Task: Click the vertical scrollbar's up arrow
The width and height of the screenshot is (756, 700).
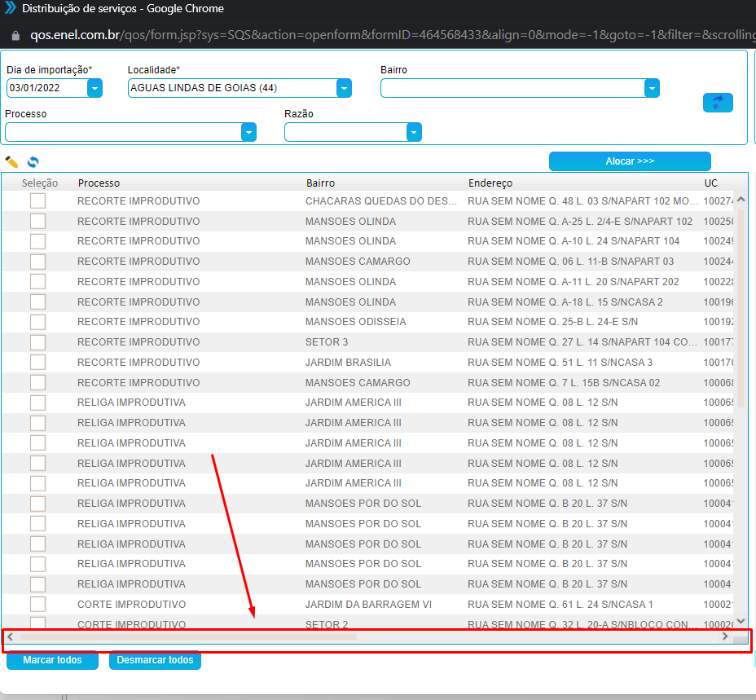Action: click(x=741, y=200)
